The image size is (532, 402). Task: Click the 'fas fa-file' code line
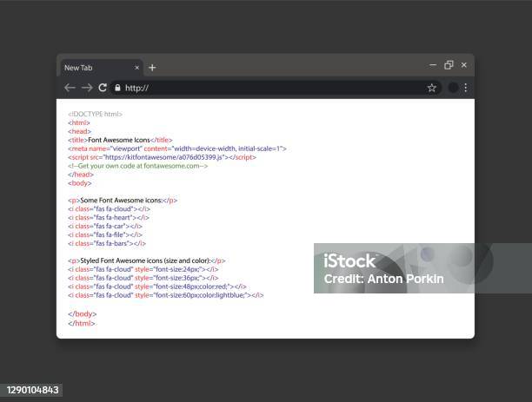pos(105,234)
